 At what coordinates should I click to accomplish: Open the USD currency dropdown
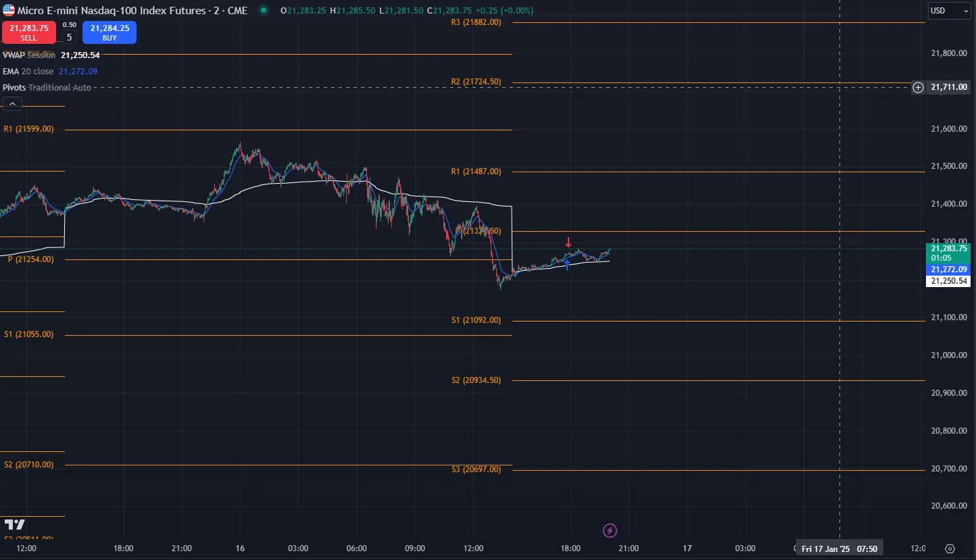click(x=948, y=11)
